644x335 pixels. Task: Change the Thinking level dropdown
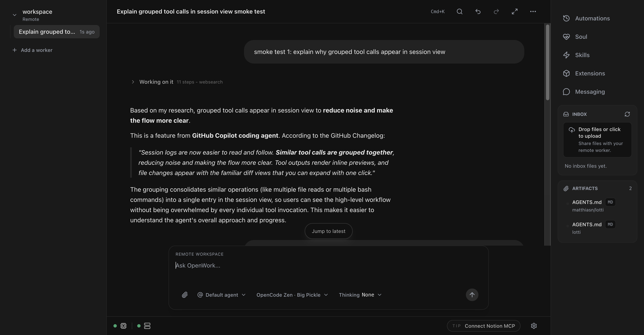[x=360, y=295]
